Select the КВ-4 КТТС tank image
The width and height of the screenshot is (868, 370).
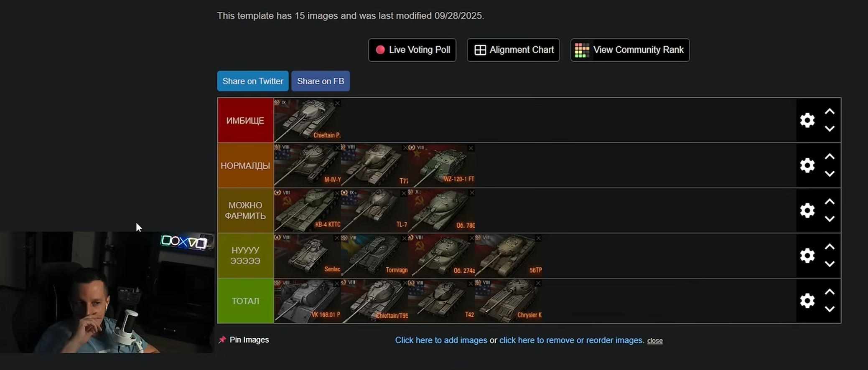308,210
